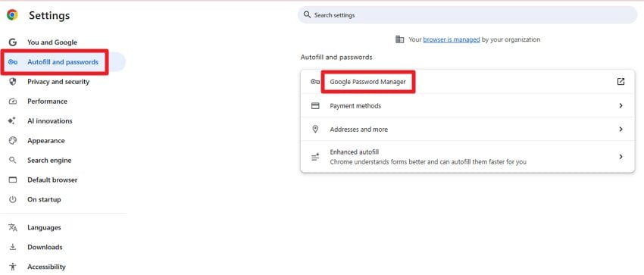This screenshot has height=275, width=644.
Task: Click the magnifier icon beside Search engine
Action: coord(13,160)
